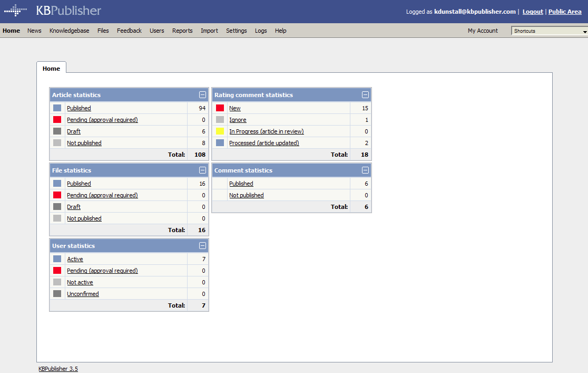Click red swatch beside Pending files

pyautogui.click(x=57, y=195)
